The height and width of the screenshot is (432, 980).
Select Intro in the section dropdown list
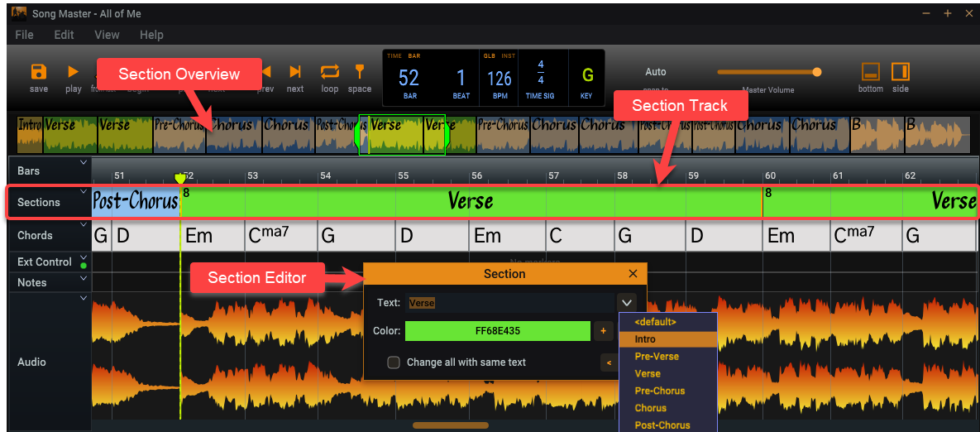(x=645, y=339)
